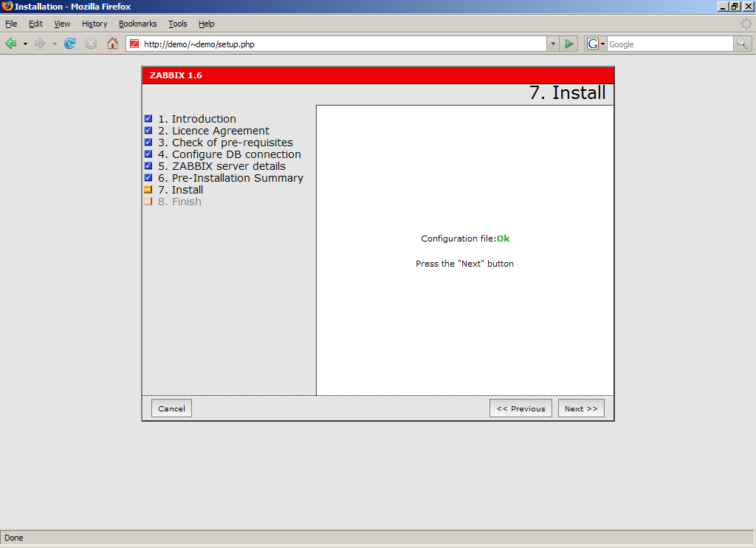Select step text '4. Configure DB connection'

pos(230,154)
